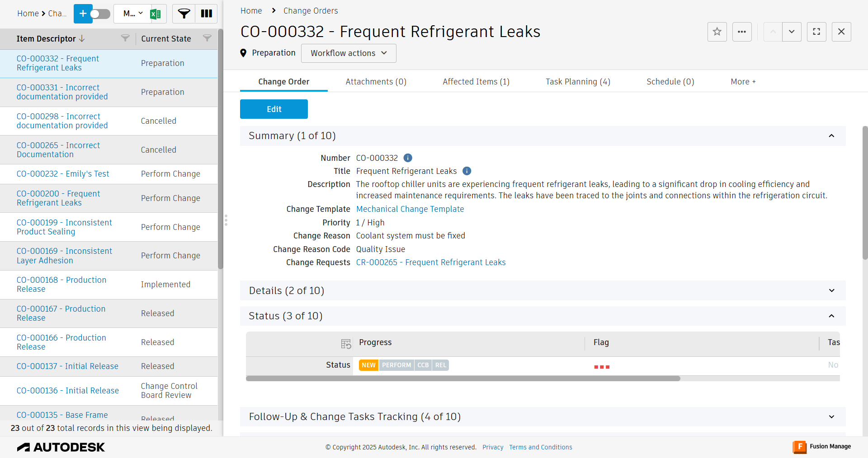Switch to the Affected Items tab
Image resolution: width=868 pixels, height=458 pixels.
476,82
